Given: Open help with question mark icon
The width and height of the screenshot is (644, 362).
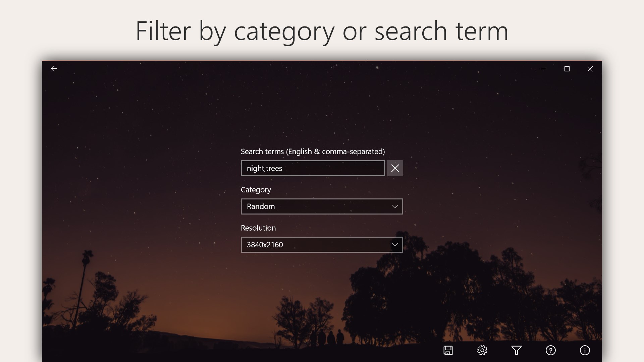Looking at the screenshot, I should (x=551, y=350).
